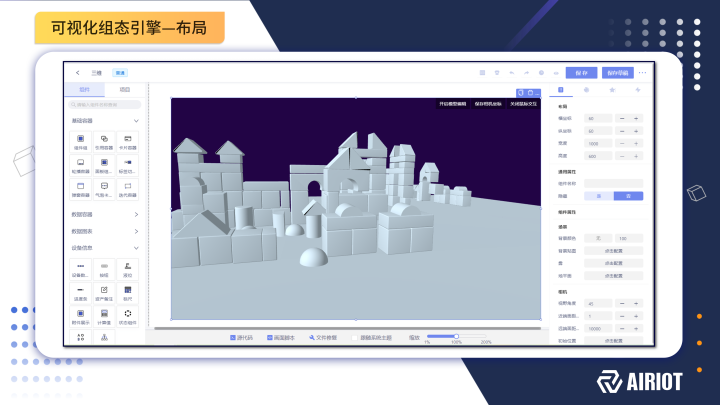Viewport: 720px width, 405px height.
Task: Click the grid layout icon in top toolbar
Action: 482,73
